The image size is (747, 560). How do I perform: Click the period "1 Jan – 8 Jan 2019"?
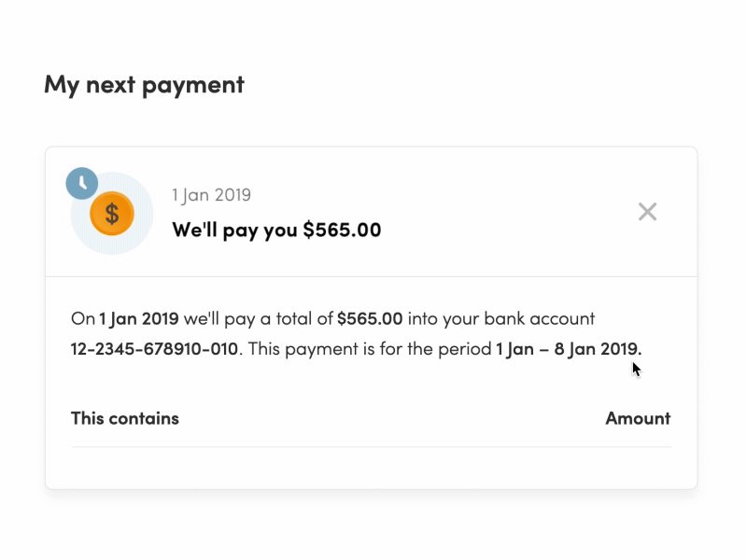click(x=569, y=349)
